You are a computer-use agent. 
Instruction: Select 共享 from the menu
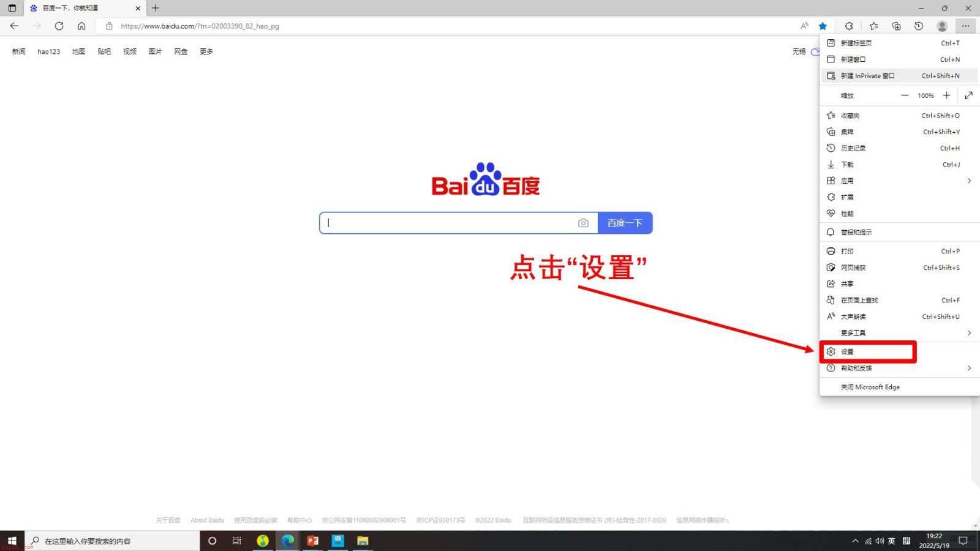[899, 284]
